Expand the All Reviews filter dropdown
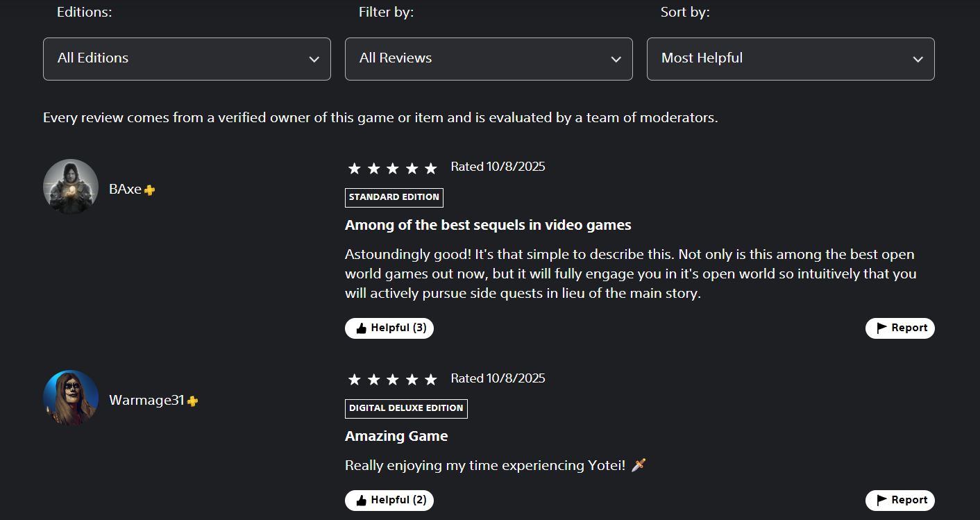Image resolution: width=980 pixels, height=520 pixels. click(x=488, y=59)
